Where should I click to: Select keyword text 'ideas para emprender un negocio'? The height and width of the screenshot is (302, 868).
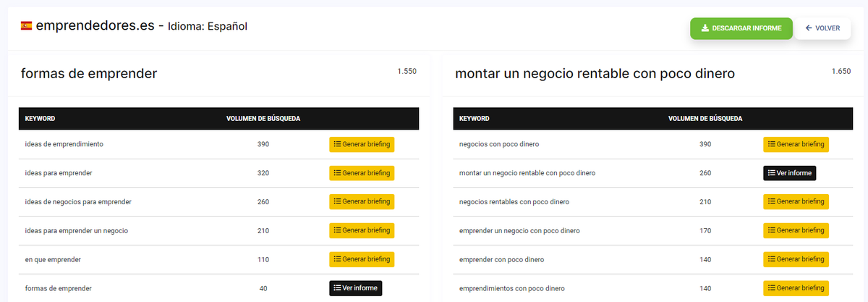coord(77,230)
